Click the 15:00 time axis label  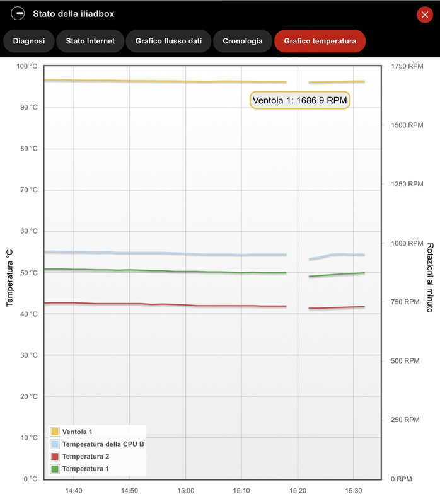[x=185, y=491]
